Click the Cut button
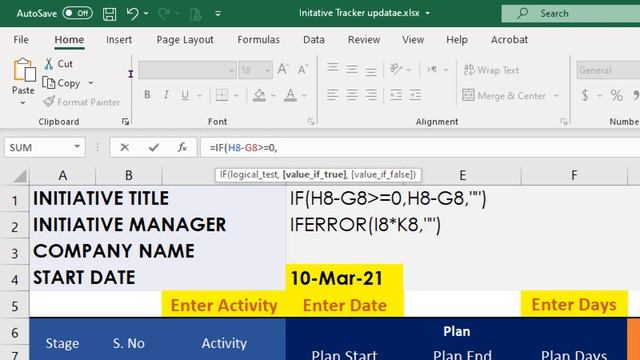640x360 pixels. pyautogui.click(x=58, y=64)
